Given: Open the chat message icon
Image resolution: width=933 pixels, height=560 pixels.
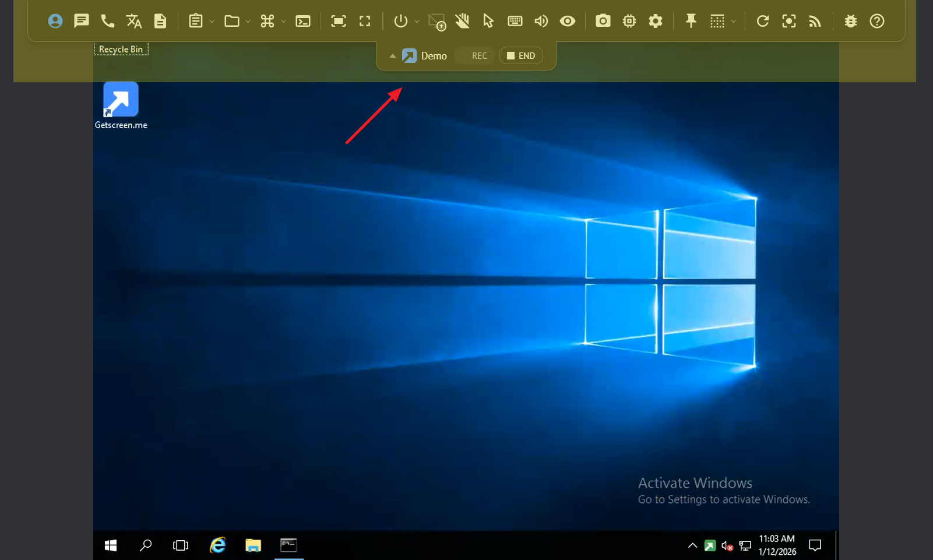Looking at the screenshot, I should (82, 21).
